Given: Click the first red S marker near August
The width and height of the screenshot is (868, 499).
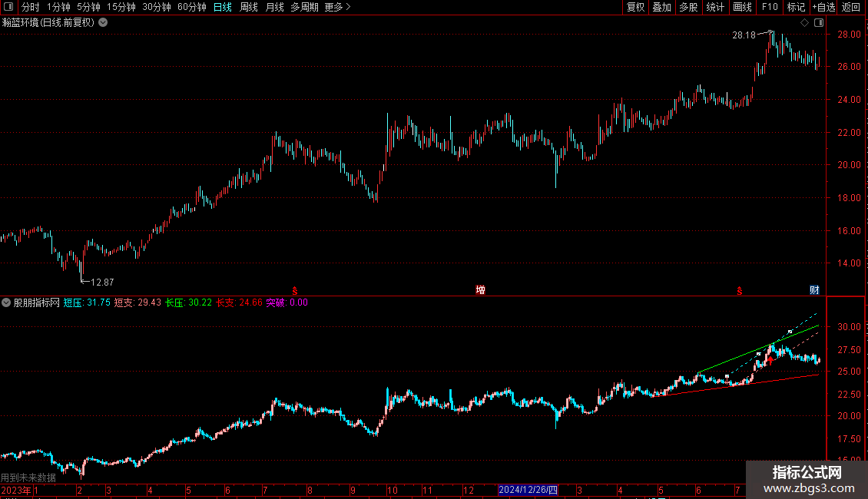Looking at the screenshot, I should pyautogui.click(x=295, y=291).
